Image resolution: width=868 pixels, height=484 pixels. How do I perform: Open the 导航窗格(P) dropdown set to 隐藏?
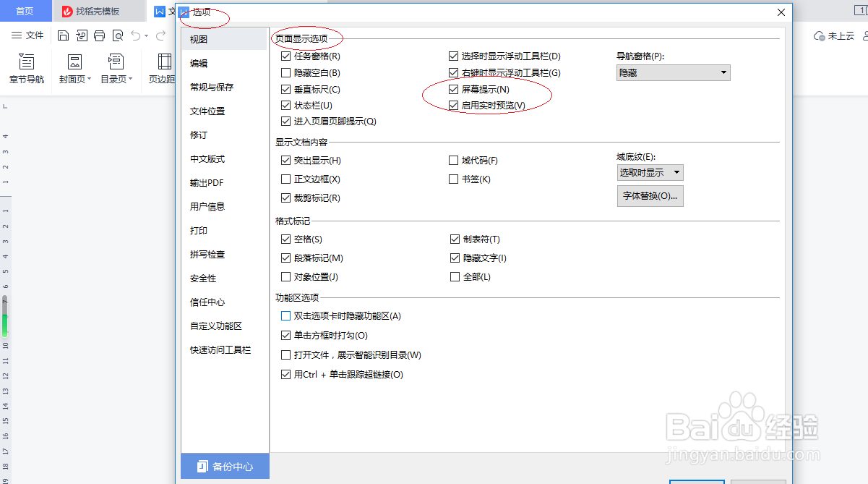672,72
